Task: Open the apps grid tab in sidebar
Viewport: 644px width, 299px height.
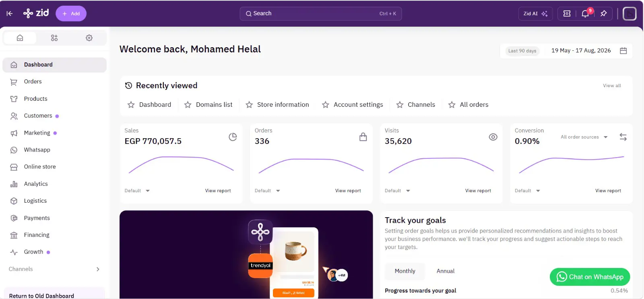Action: [54, 38]
